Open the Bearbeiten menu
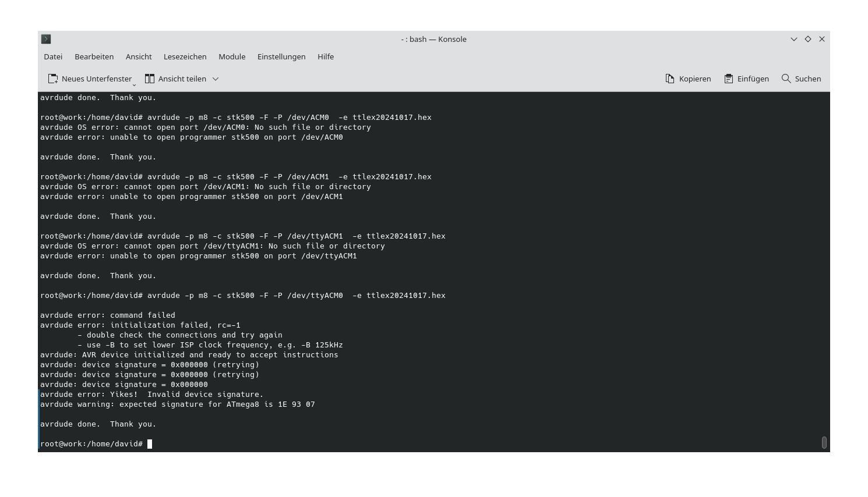 tap(94, 56)
